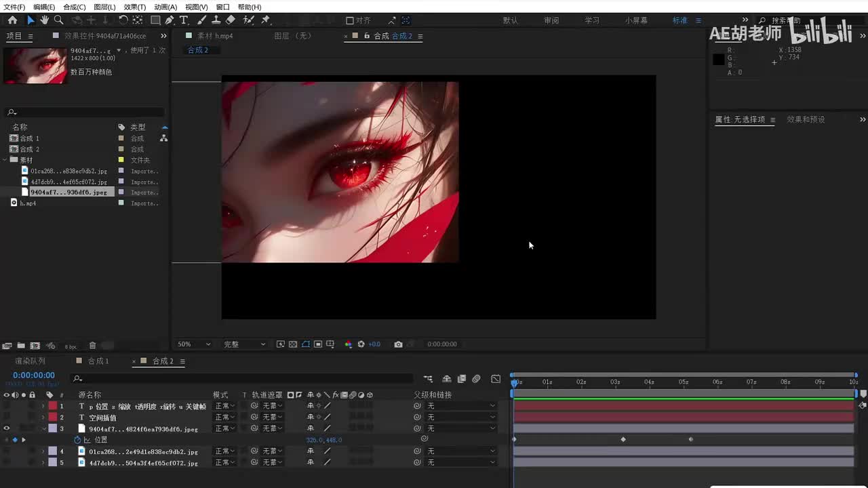Click the shy layers icon in timeline
The width and height of the screenshot is (868, 488).
(447, 379)
